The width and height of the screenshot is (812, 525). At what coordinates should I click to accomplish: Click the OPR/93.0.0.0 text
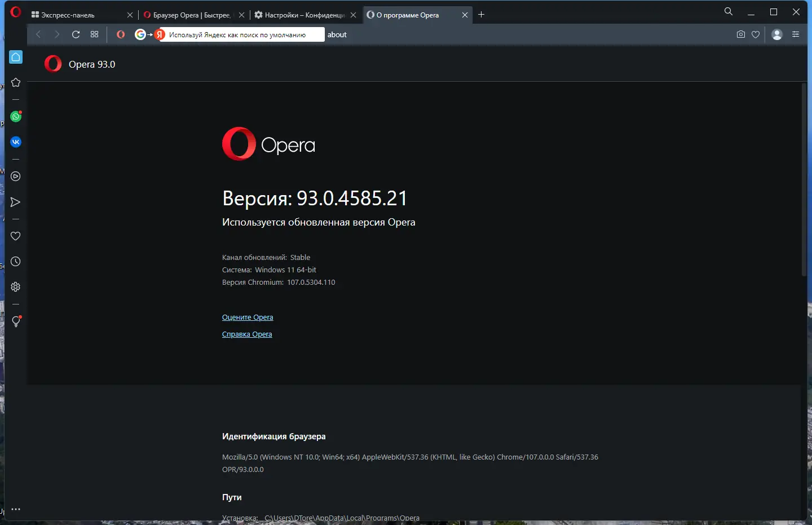pyautogui.click(x=243, y=470)
